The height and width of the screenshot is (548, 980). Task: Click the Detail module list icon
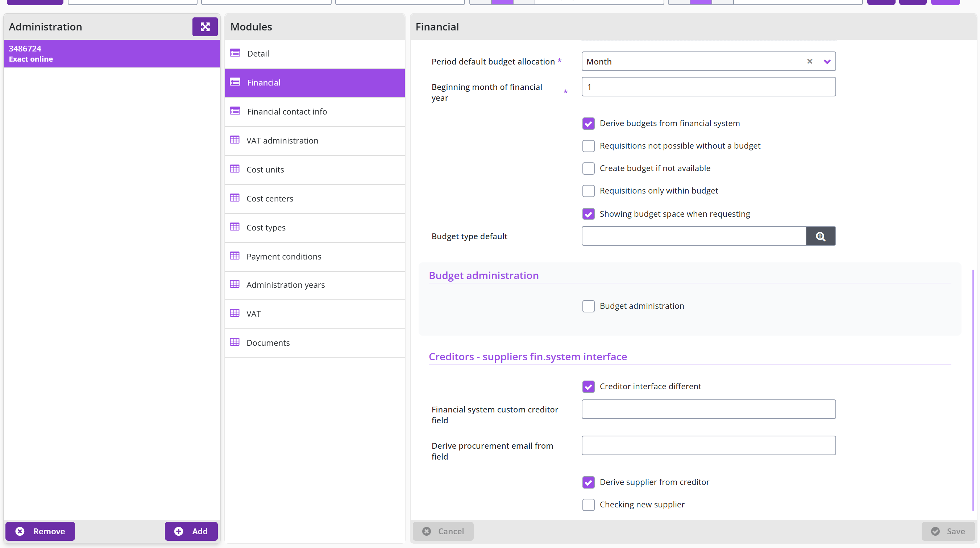235,53
